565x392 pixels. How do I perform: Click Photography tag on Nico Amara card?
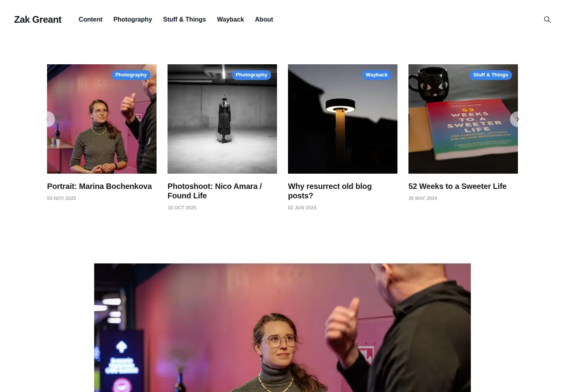252,75
